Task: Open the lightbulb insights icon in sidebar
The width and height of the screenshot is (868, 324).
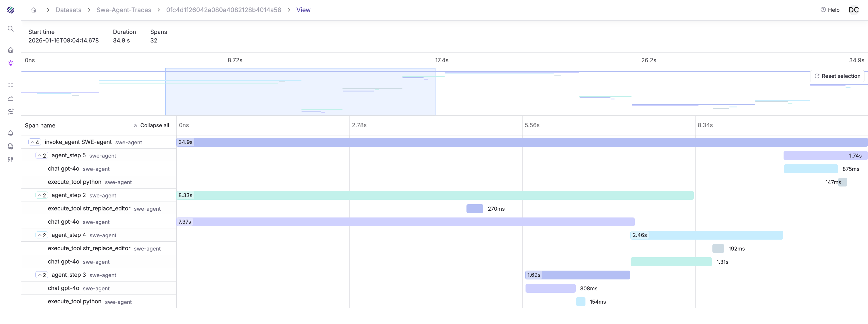Action: coord(10,63)
